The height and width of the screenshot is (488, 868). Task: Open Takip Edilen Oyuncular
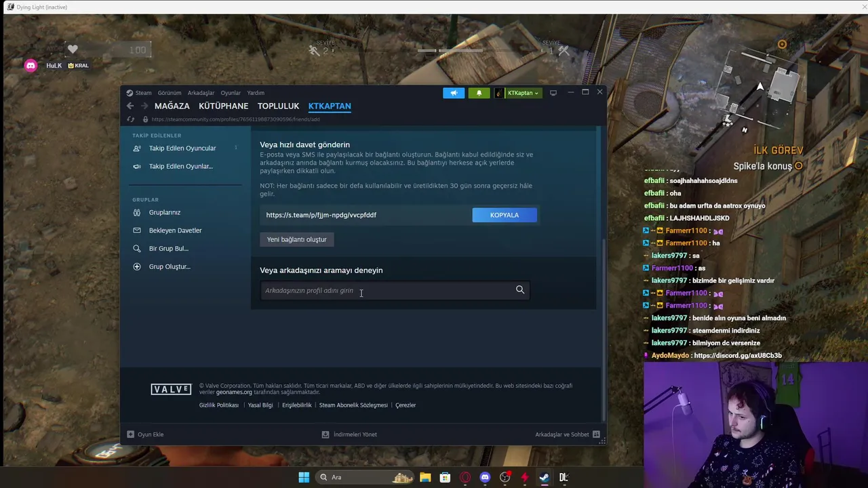182,148
